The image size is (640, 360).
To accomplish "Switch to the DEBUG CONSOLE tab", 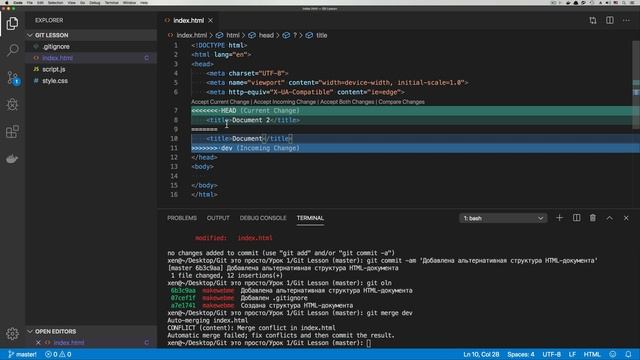I will pos(263,218).
